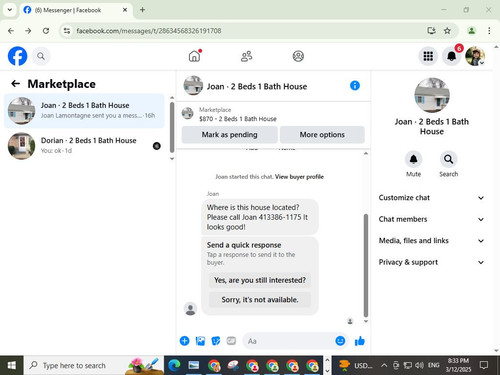Go back in browser history
This screenshot has width=500, height=375.
point(11,31)
